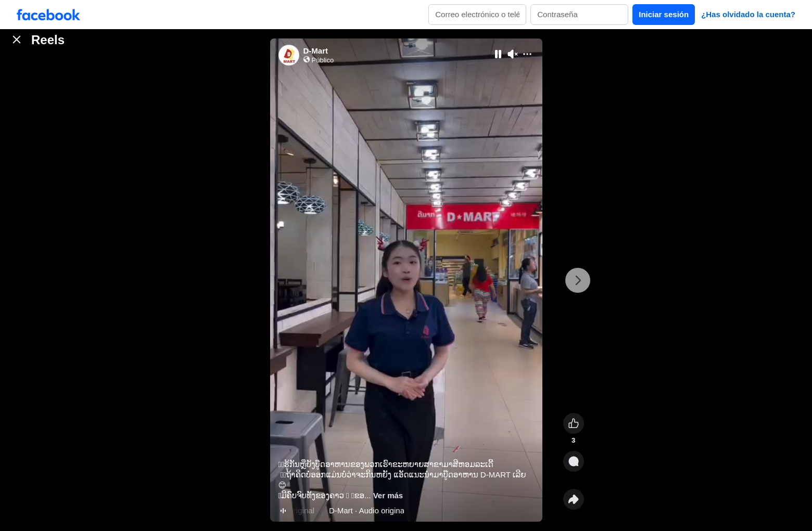Open D-Mart profile picture
Viewport: 812px width, 531px height.
(289, 55)
